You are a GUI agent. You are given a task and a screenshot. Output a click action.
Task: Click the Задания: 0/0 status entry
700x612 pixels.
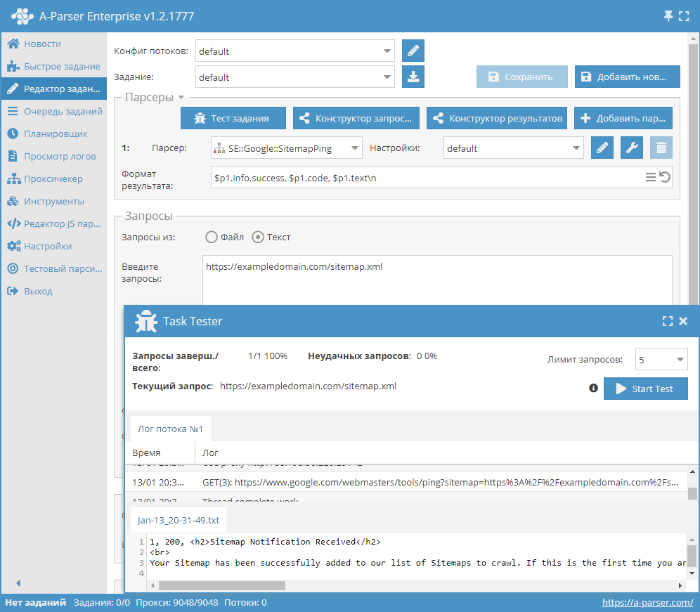102,602
